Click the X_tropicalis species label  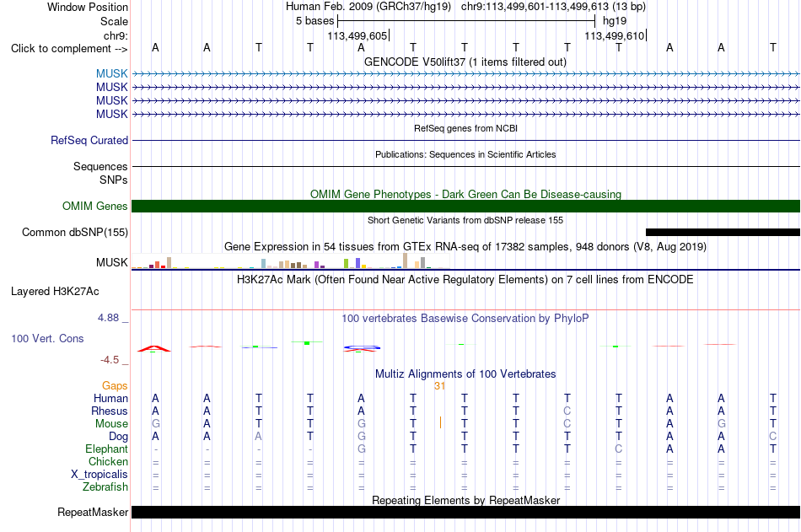[x=99, y=475]
